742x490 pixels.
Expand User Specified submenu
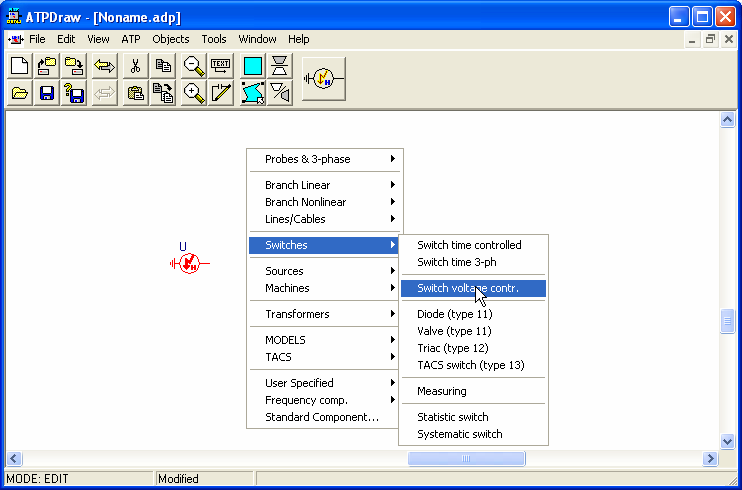pyautogui.click(x=325, y=383)
